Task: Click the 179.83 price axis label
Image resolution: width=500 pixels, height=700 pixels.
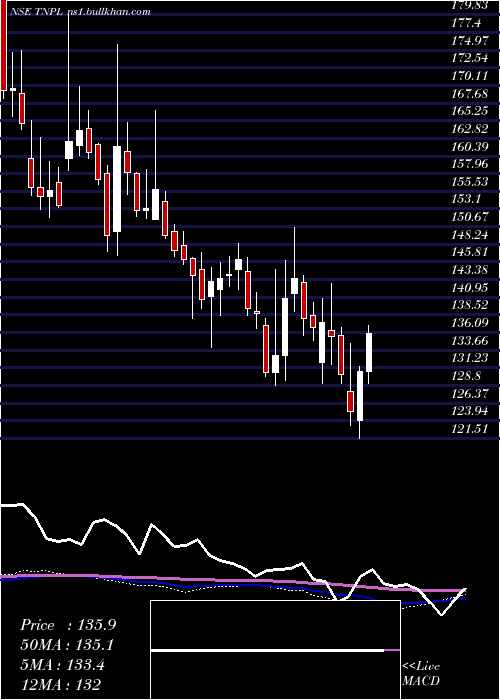Action: tap(469, 5)
